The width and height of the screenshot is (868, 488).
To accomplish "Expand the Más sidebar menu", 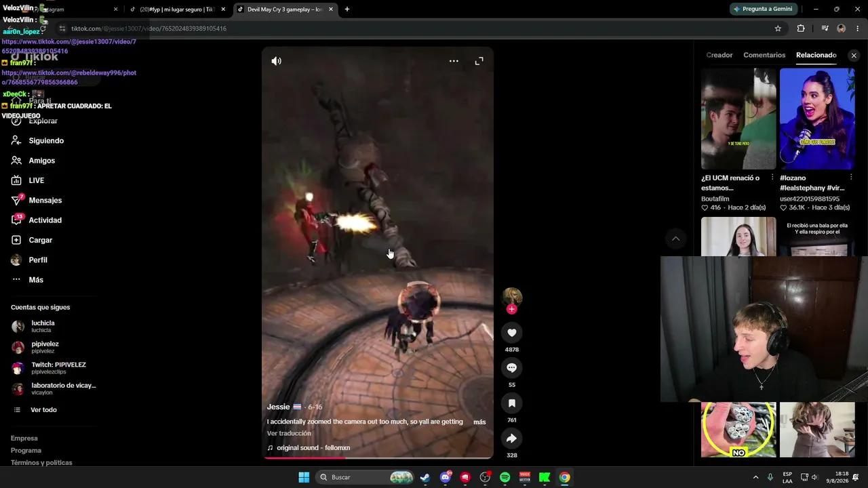I will 36,280.
